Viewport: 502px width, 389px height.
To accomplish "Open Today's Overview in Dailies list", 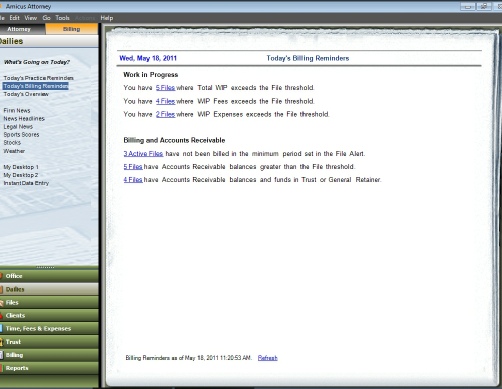I will 26,94.
